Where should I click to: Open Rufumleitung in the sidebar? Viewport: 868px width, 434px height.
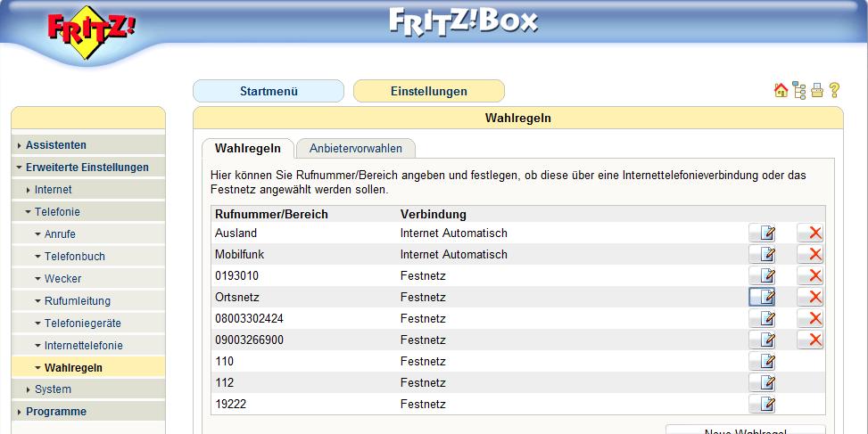(x=78, y=301)
